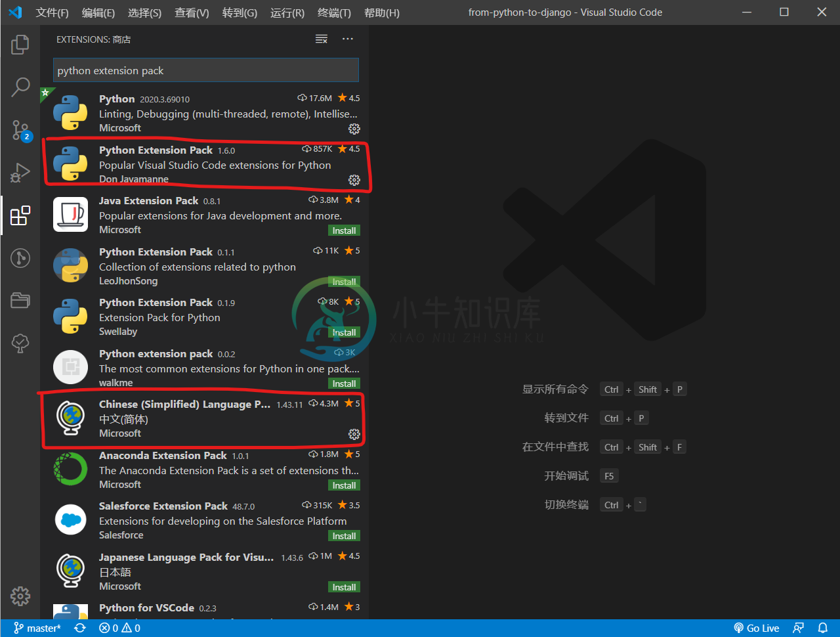This screenshot has height=637, width=840.
Task: Open errors and warnings count in status bar
Action: [119, 628]
